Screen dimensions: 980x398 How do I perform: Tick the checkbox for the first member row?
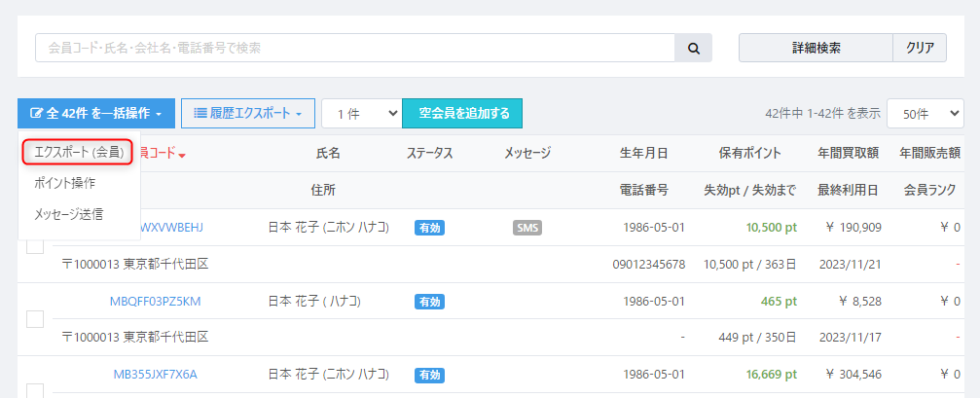[x=34, y=246]
